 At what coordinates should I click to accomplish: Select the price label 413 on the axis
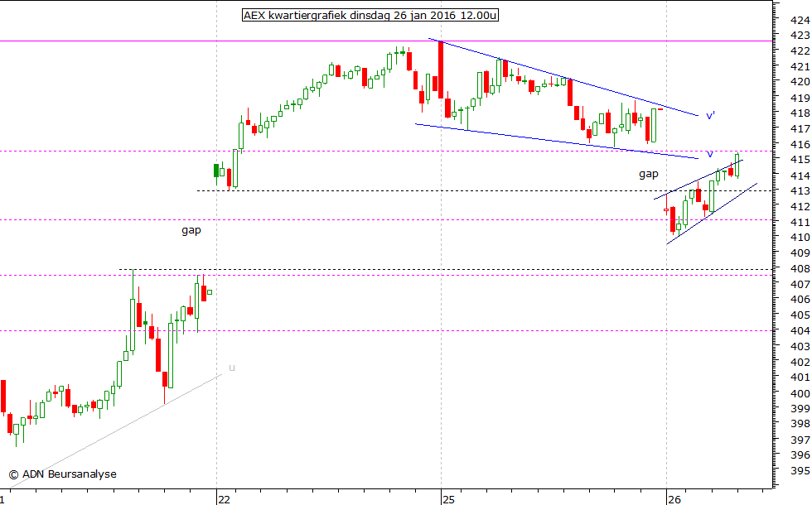tap(800, 190)
